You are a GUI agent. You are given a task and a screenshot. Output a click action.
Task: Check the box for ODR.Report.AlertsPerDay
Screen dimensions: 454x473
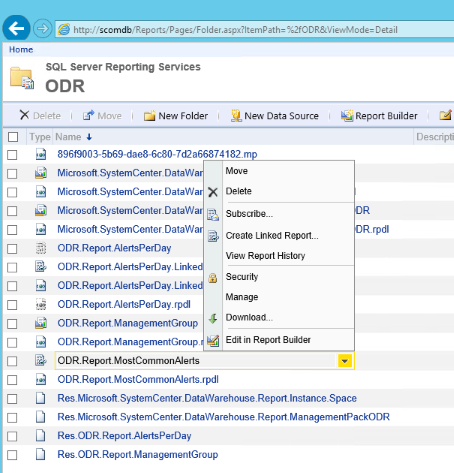[12, 249]
